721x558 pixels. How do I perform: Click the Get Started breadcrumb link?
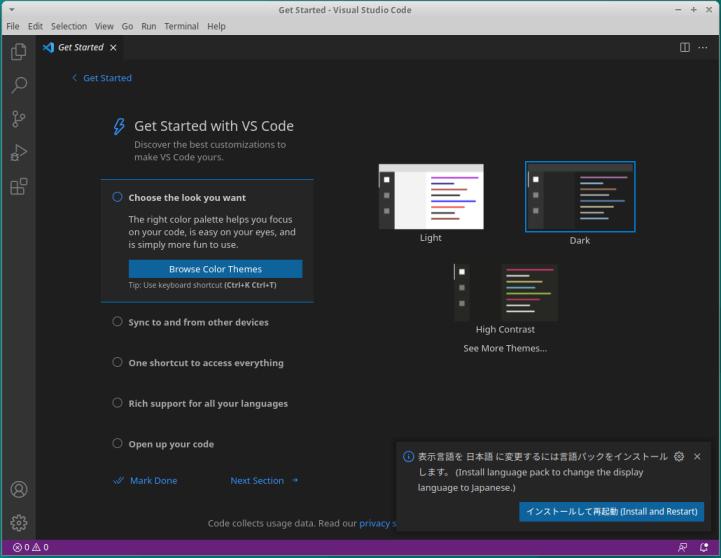107,78
